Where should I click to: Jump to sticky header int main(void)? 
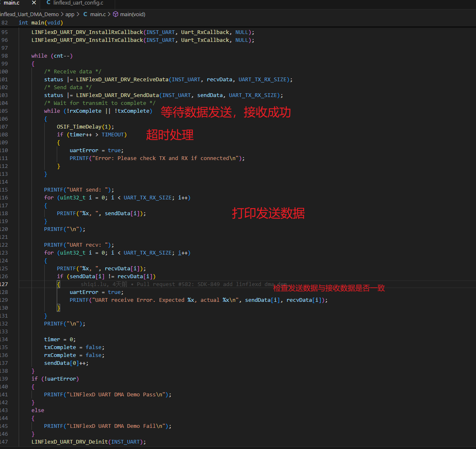(x=41, y=23)
